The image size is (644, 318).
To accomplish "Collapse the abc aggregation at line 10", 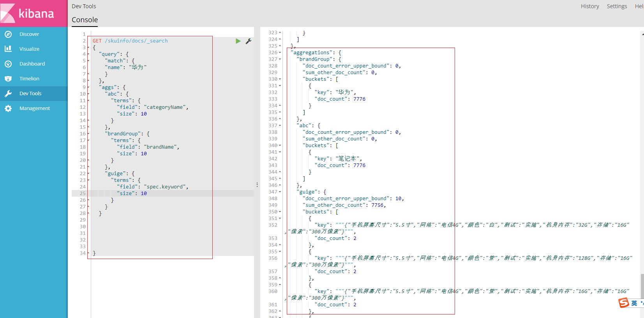I will (88, 94).
